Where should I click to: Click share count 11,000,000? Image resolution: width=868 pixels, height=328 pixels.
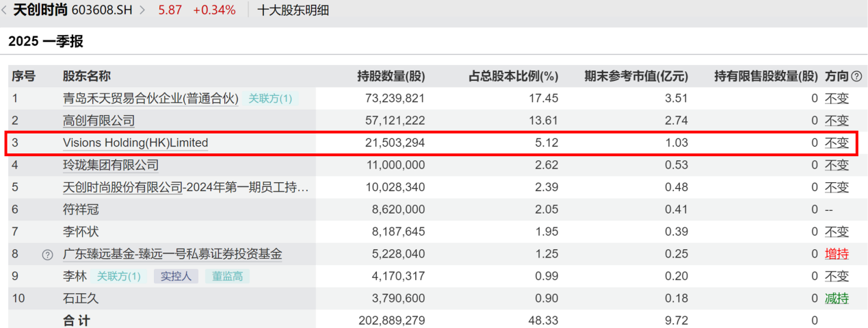[x=397, y=165]
